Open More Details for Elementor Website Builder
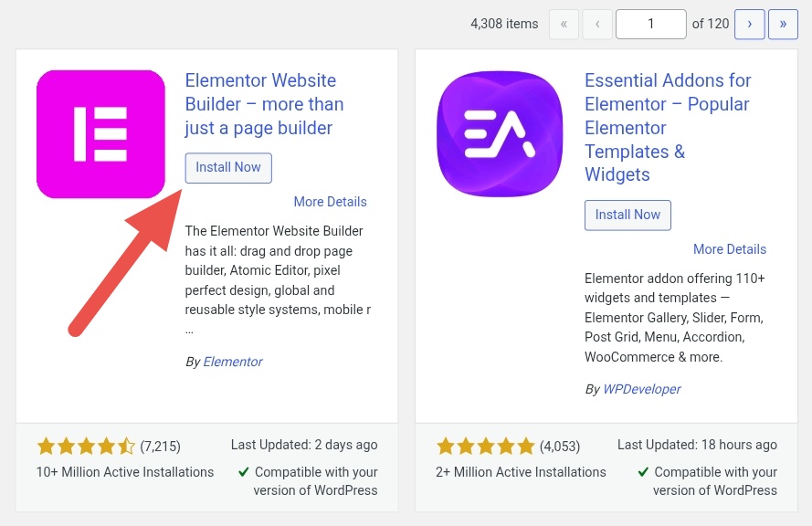 click(330, 202)
